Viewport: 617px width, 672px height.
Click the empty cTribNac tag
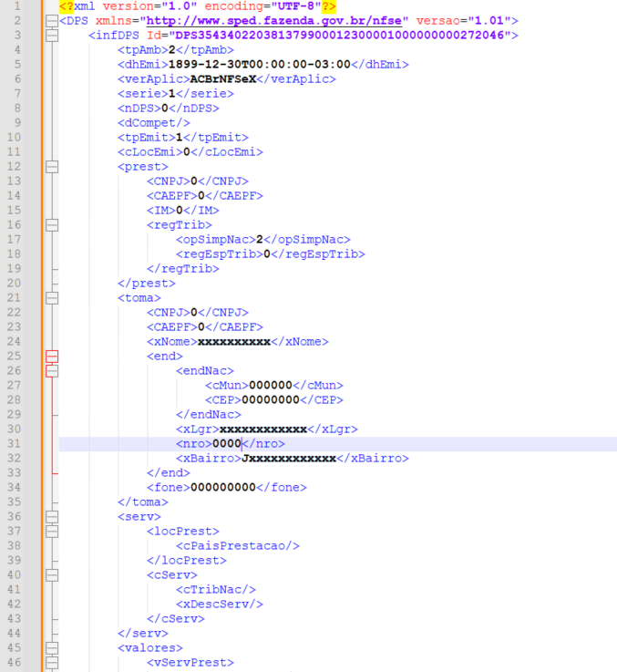[215, 589]
